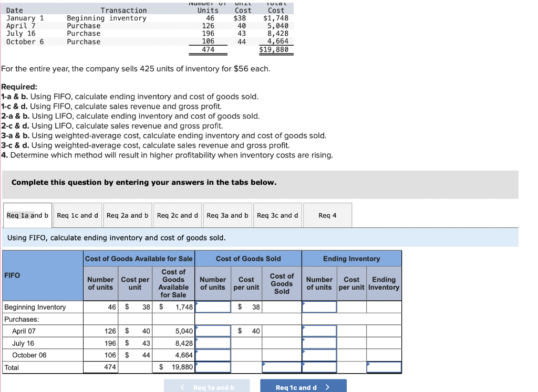Click the 'July 16' row label
The image size is (538, 392).
[23, 343]
